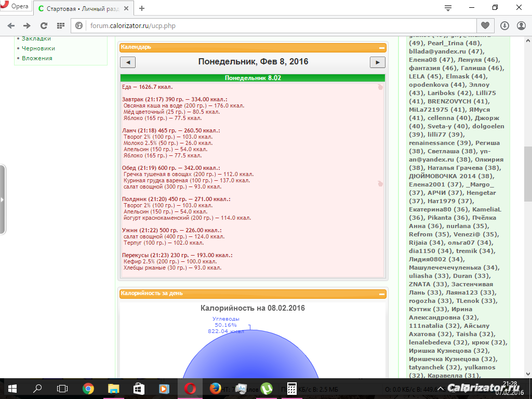Viewport: 532px width, 399px height.
Task: Open Машулечечечуленька user profile
Action: (x=445, y=268)
